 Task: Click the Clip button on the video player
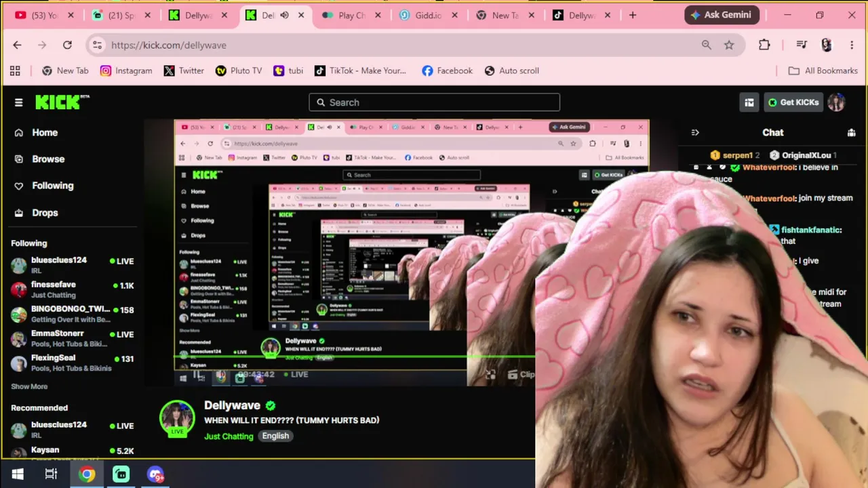point(521,374)
